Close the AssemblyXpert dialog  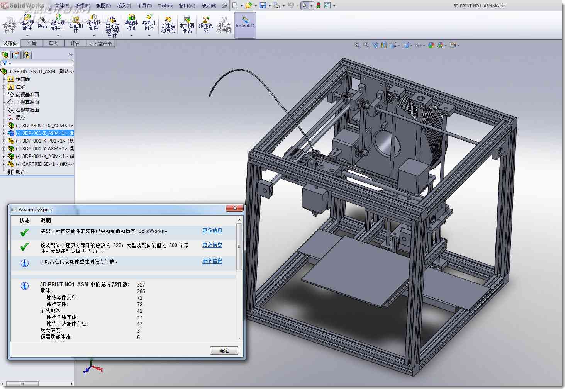pyautogui.click(x=234, y=208)
